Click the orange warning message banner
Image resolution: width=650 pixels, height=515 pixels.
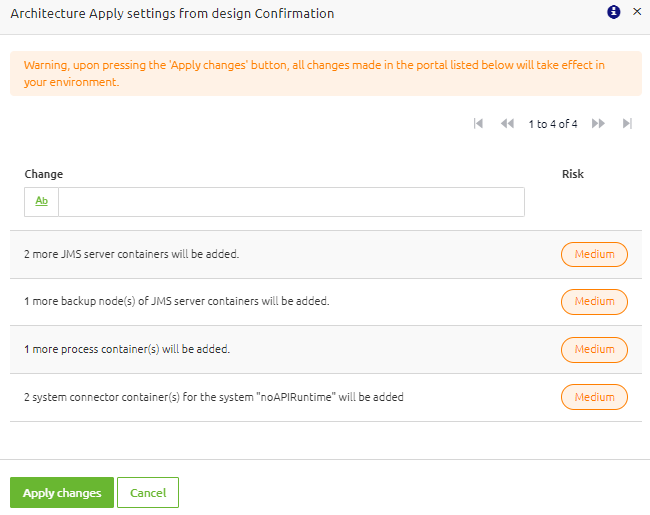(x=326, y=73)
